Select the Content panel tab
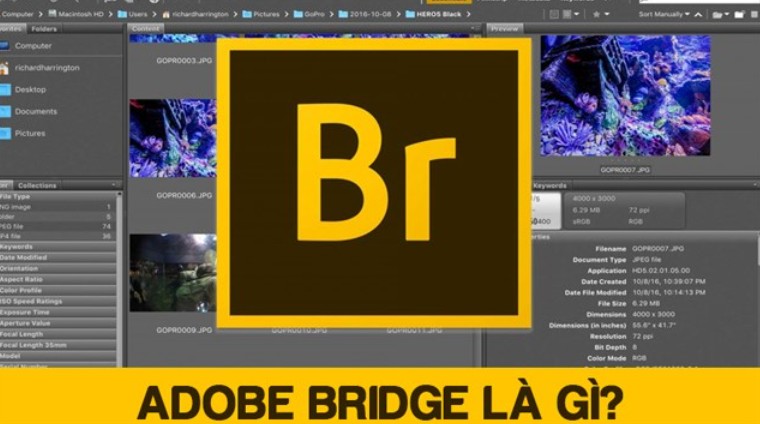The height and width of the screenshot is (424, 760). 145,29
